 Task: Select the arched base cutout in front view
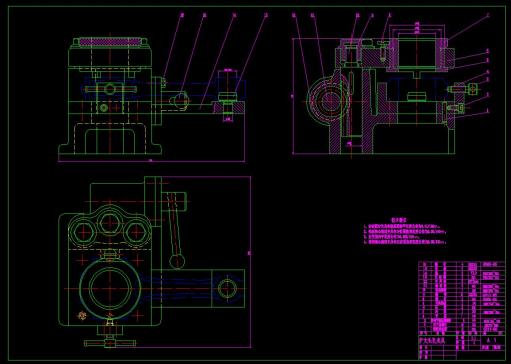(110, 141)
